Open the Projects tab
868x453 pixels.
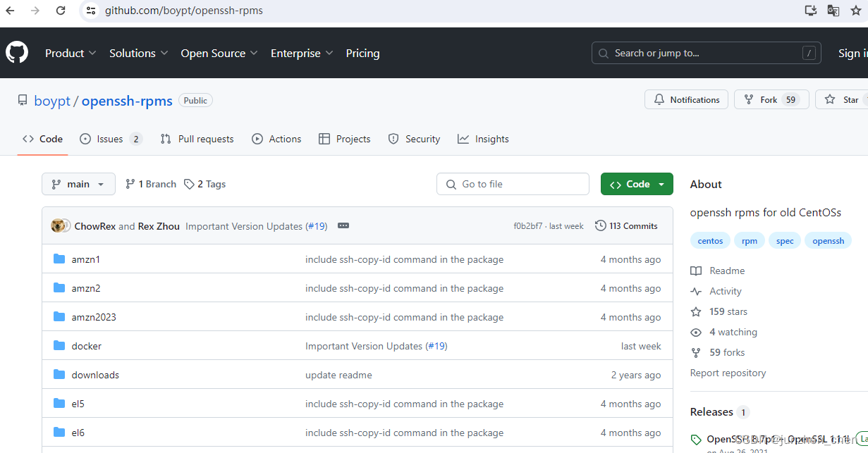coord(344,139)
